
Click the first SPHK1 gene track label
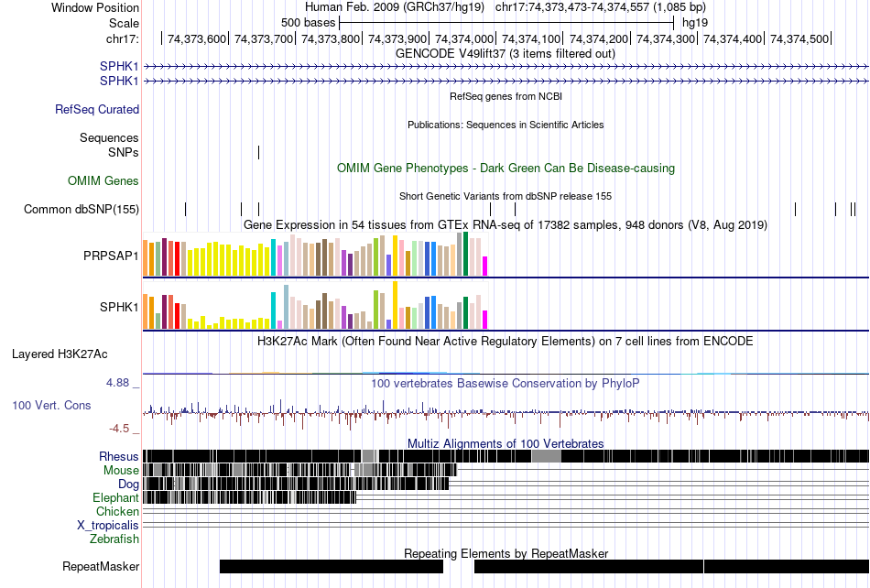tap(119, 66)
